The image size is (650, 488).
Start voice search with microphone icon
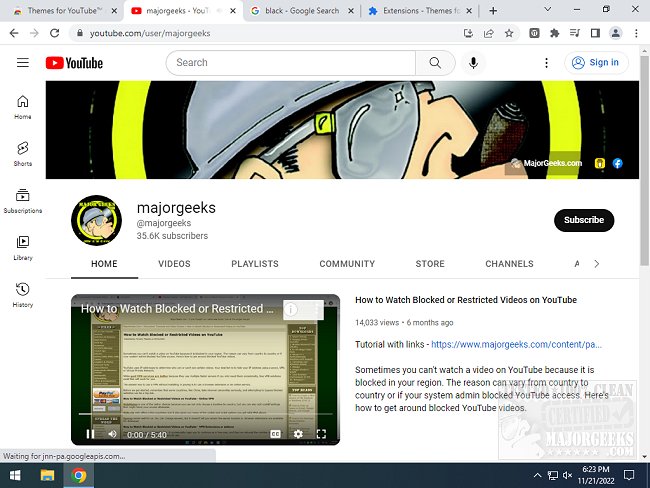(x=473, y=63)
